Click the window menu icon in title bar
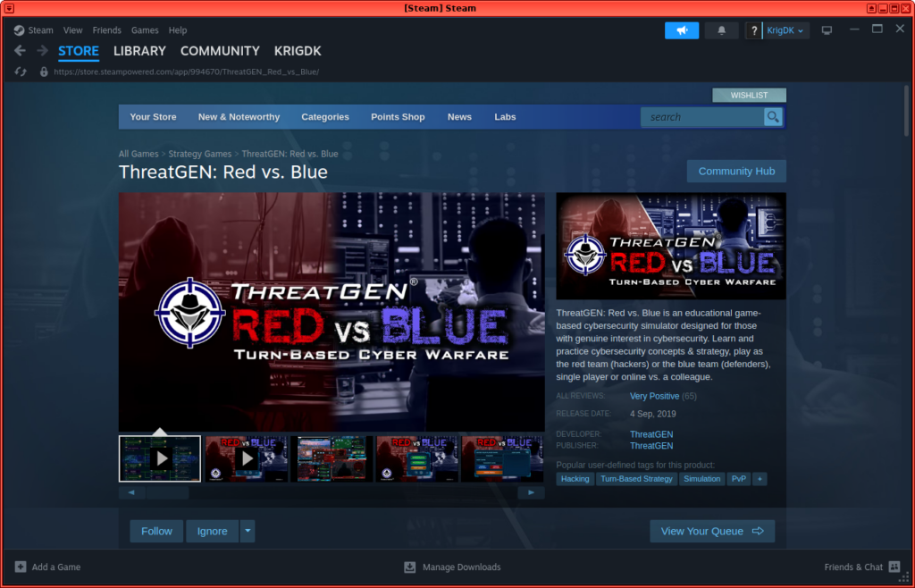Image resolution: width=915 pixels, height=588 pixels. point(9,8)
